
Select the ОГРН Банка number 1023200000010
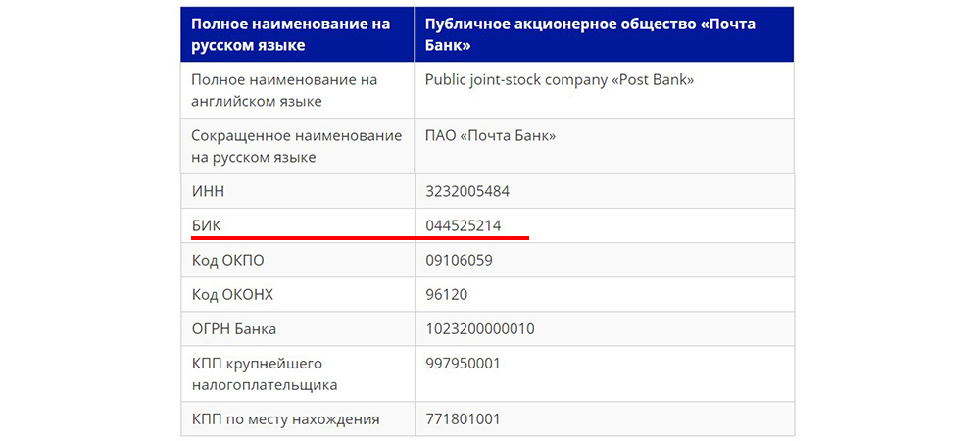tap(480, 328)
